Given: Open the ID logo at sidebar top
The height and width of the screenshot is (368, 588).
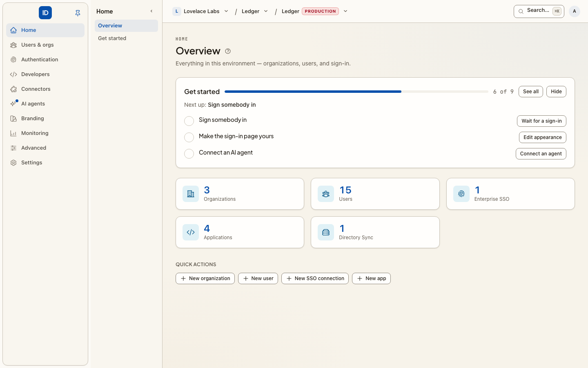Looking at the screenshot, I should [45, 13].
